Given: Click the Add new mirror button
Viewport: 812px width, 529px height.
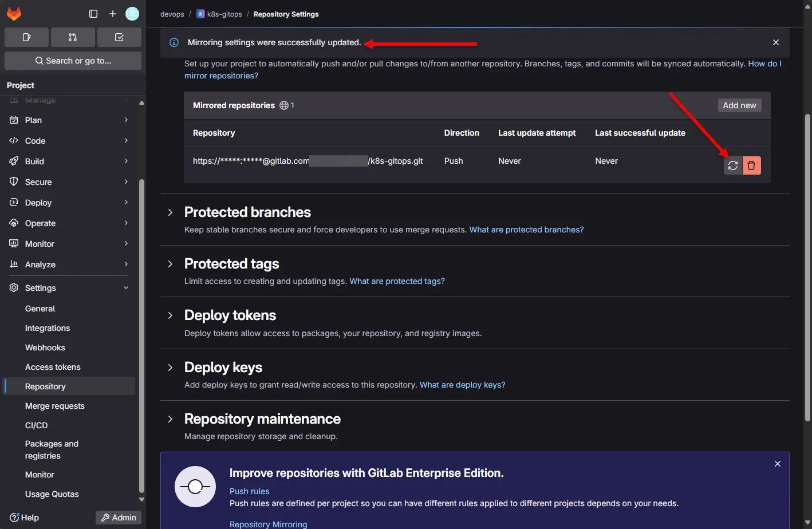Looking at the screenshot, I should coord(739,105).
